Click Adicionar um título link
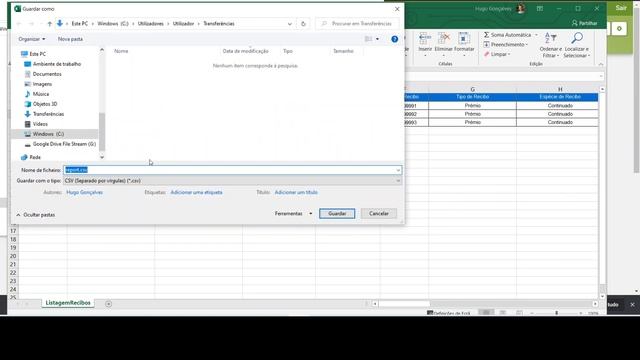 click(x=296, y=192)
